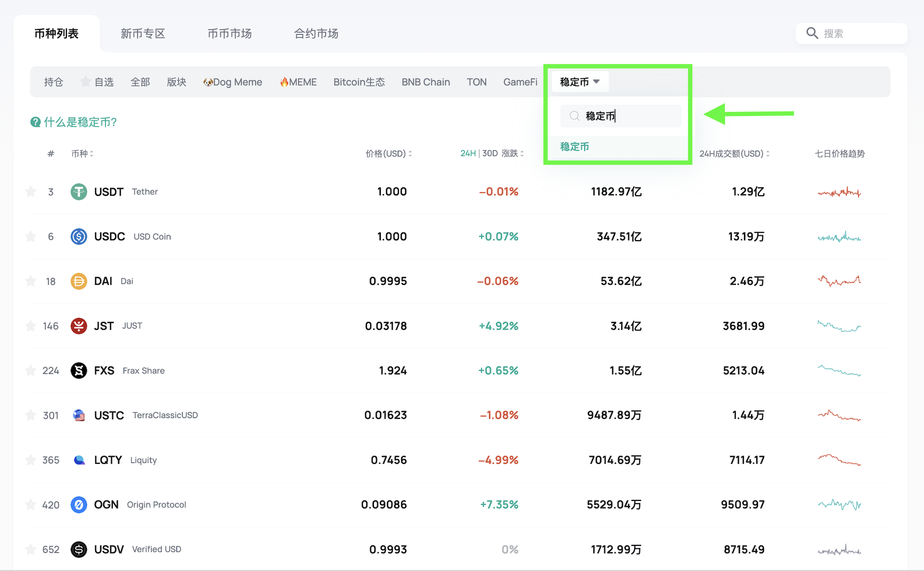The height and width of the screenshot is (571, 924).
Task: Toggle the USDV favorite star
Action: 31,549
